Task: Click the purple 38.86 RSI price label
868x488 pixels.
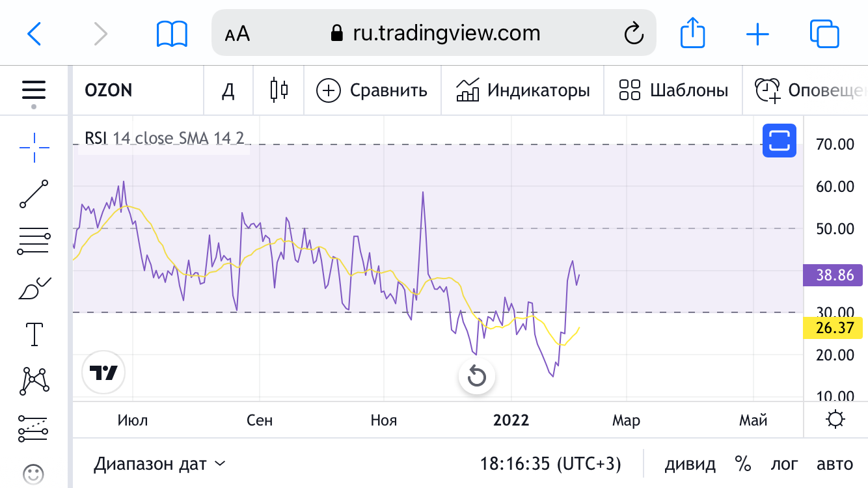Action: [834, 275]
